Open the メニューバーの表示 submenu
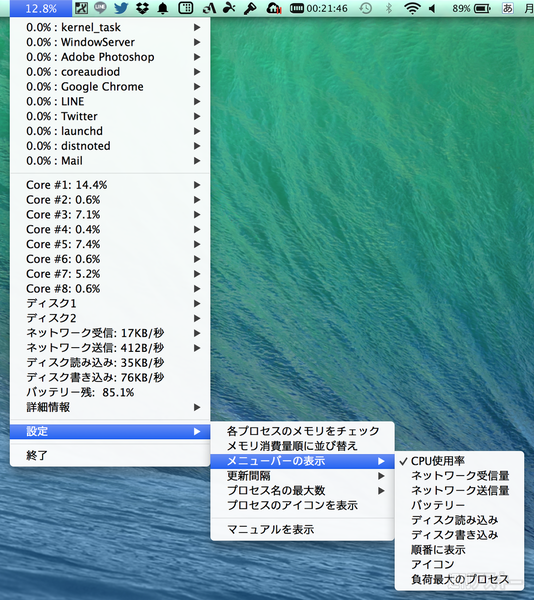The image size is (534, 600). [x=302, y=461]
